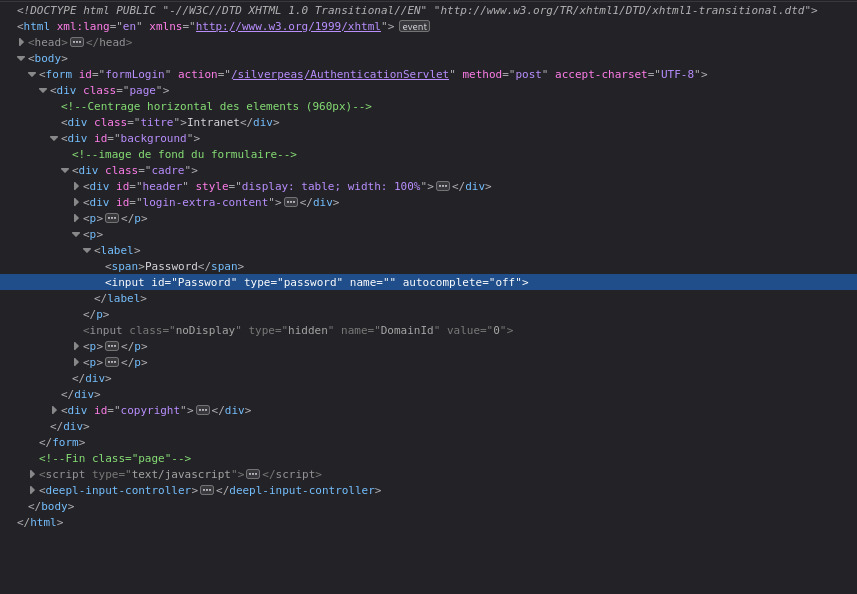Click the event badge on html tag
Image resolution: width=857 pixels, height=594 pixels.
(x=414, y=26)
